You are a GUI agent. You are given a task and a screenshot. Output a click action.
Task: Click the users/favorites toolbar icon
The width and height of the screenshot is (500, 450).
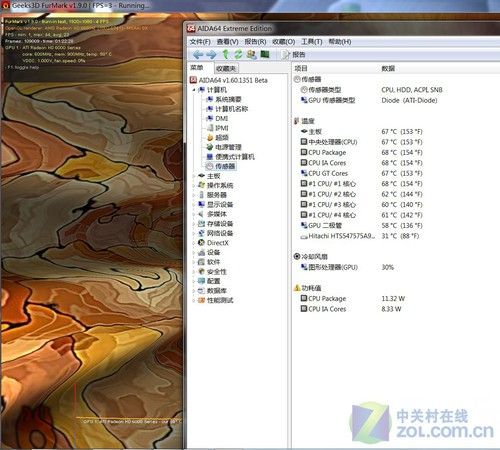tap(251, 54)
